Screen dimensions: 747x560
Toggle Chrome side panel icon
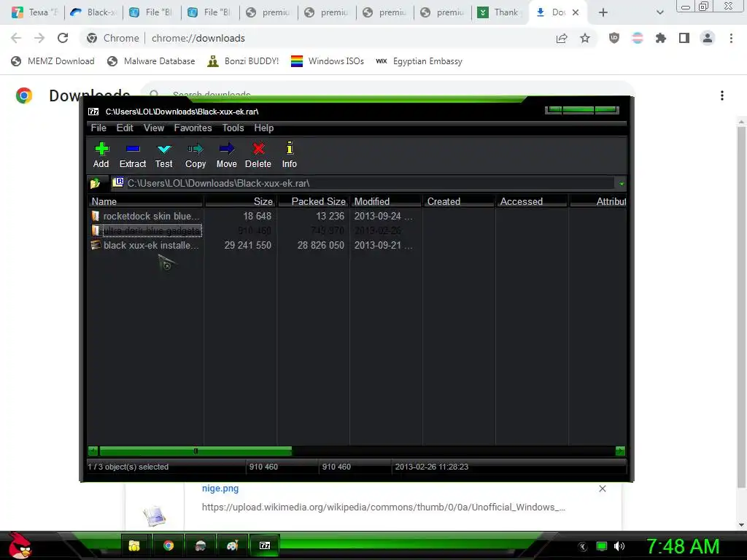(x=684, y=38)
